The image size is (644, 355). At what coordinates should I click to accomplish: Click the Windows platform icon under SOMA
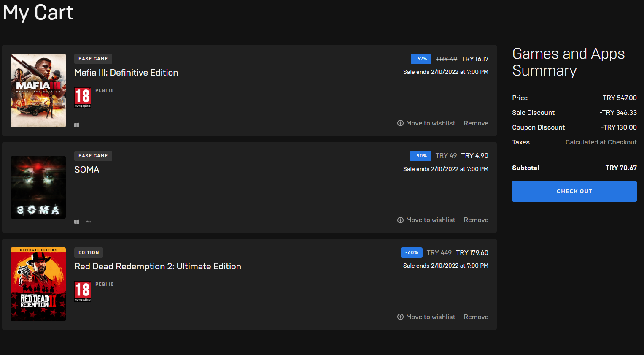[x=77, y=222]
